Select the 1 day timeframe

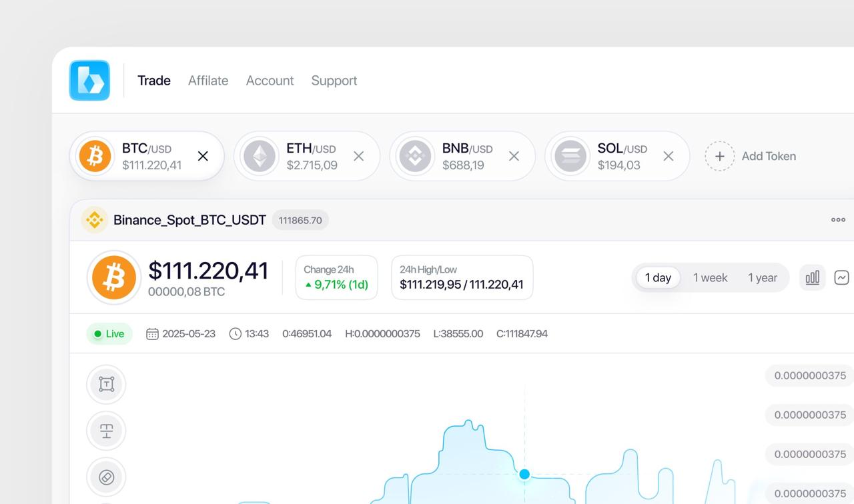click(x=658, y=277)
